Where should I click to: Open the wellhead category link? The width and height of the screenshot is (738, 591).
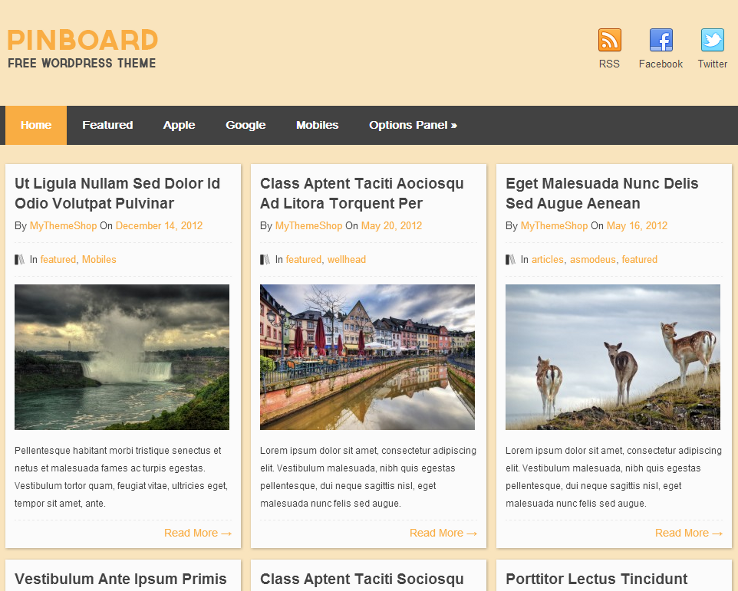pyautogui.click(x=346, y=260)
